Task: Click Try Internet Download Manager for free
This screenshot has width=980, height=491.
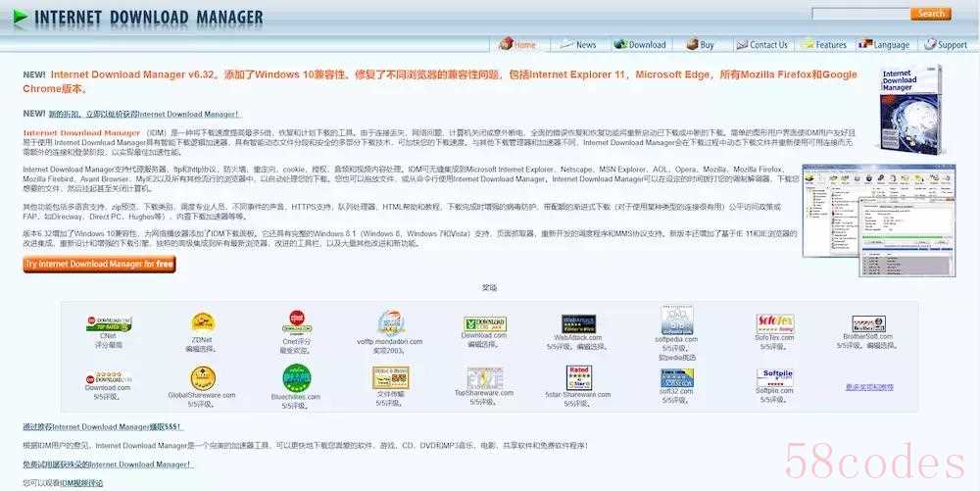Action: coord(99,265)
